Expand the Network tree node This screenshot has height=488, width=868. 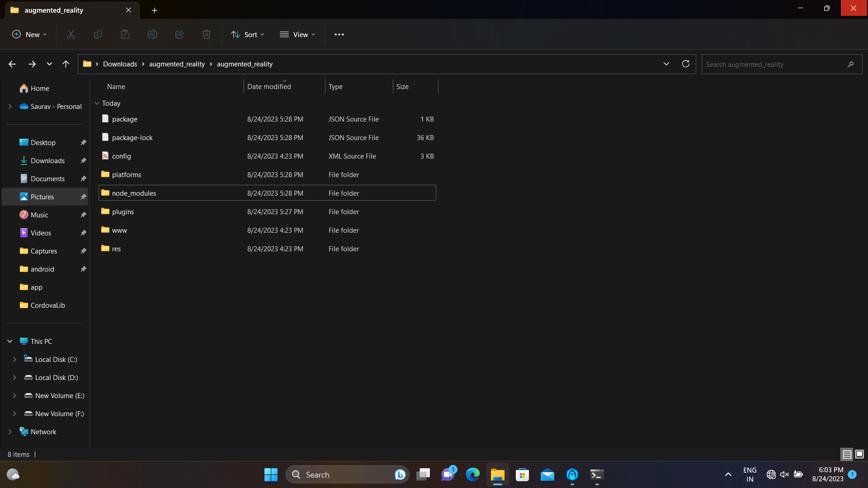[x=10, y=432]
